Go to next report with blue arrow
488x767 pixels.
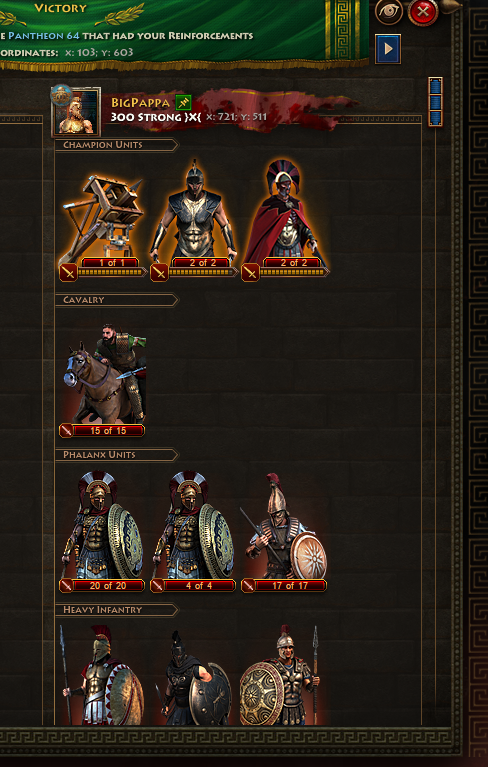(388, 49)
